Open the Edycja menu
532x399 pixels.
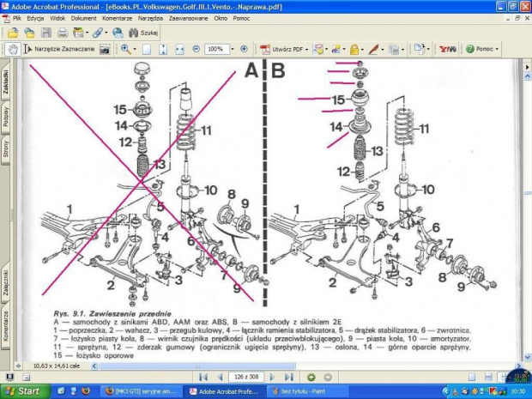click(x=35, y=19)
